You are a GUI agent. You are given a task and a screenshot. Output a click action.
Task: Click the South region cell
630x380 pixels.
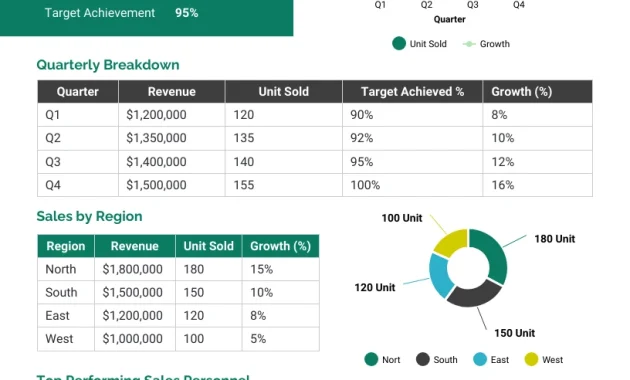click(66, 292)
